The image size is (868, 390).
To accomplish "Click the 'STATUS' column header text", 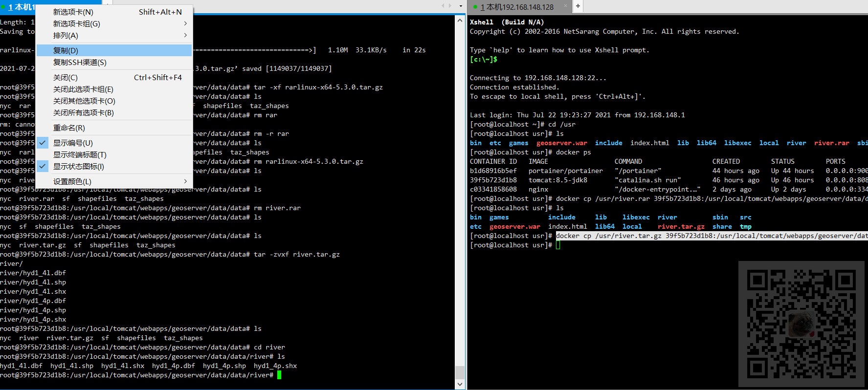I will (x=783, y=161).
